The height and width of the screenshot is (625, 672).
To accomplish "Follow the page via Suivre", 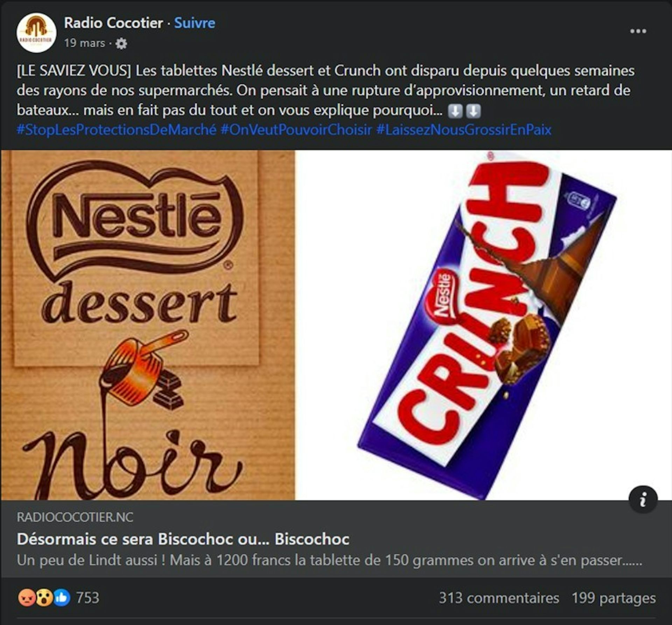I will click(195, 23).
